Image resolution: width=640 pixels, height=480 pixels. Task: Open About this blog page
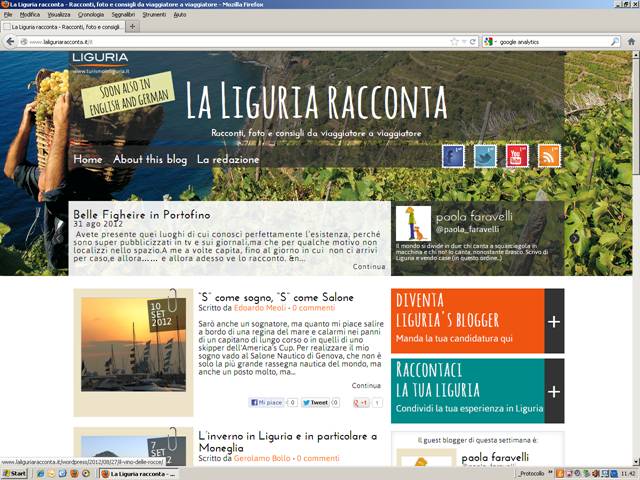coord(150,159)
